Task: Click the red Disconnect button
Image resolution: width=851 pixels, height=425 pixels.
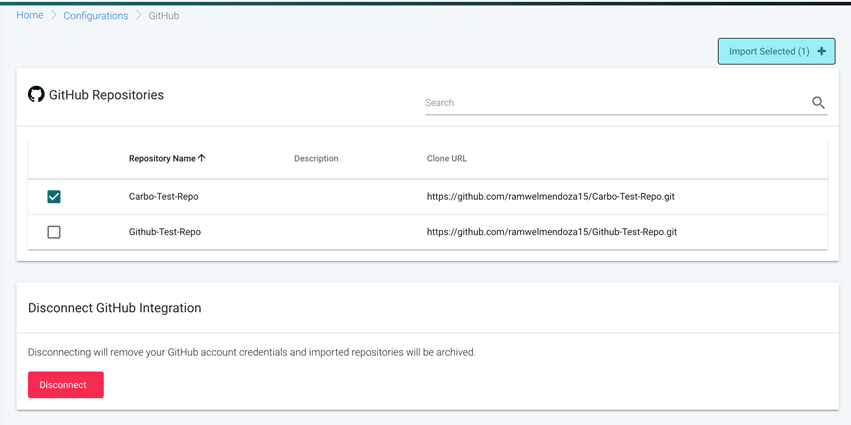Action: (66, 385)
